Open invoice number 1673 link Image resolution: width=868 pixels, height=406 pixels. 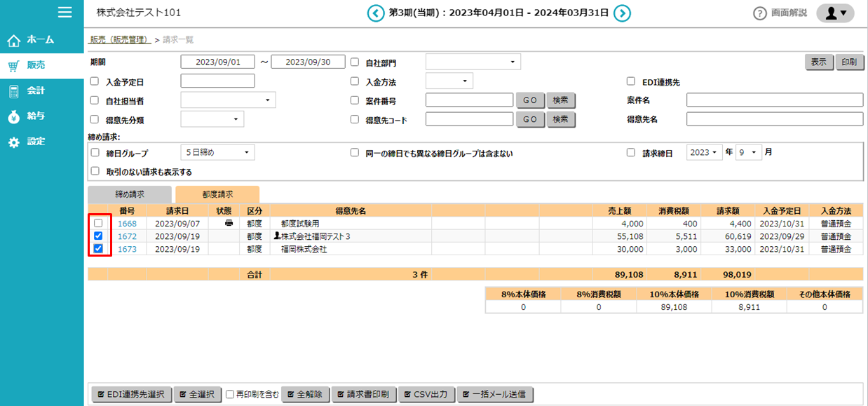click(127, 249)
